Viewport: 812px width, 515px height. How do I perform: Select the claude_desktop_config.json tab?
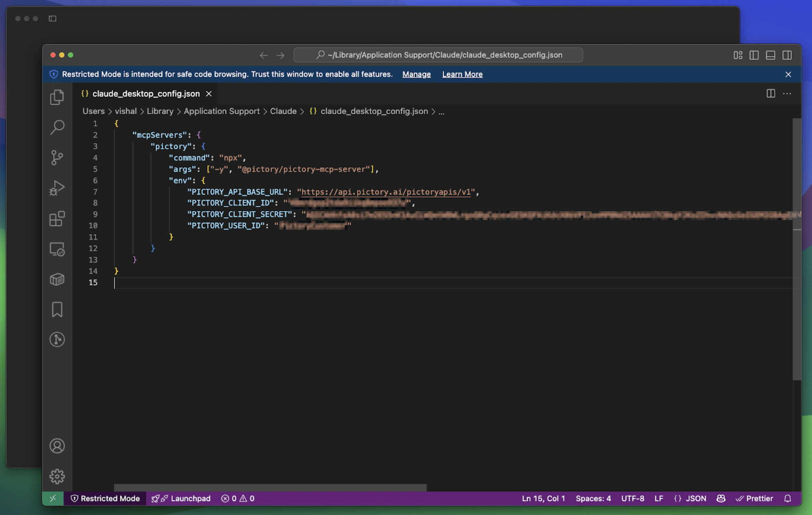(x=146, y=93)
